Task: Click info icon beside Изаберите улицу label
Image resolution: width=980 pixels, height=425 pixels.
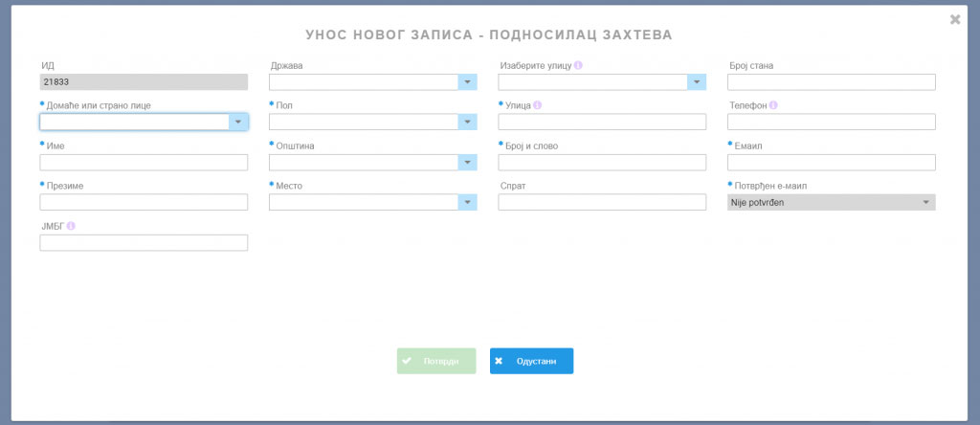Action: (x=578, y=65)
